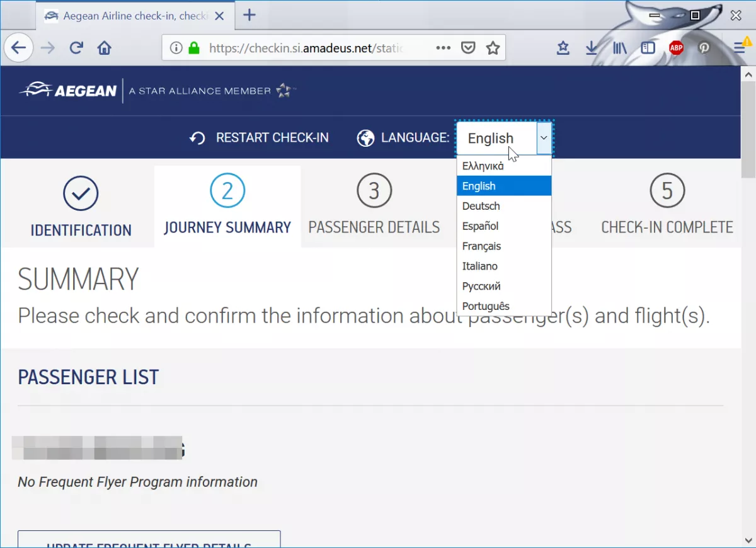Open the Identification step
The width and height of the screenshot is (756, 548).
(81, 207)
